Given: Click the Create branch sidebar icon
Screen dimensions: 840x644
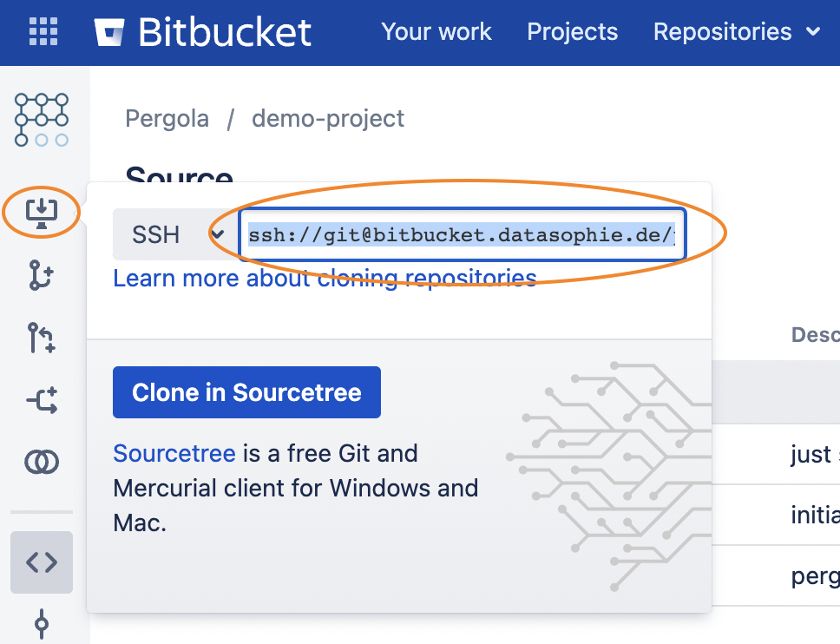Looking at the screenshot, I should pos(42,275).
